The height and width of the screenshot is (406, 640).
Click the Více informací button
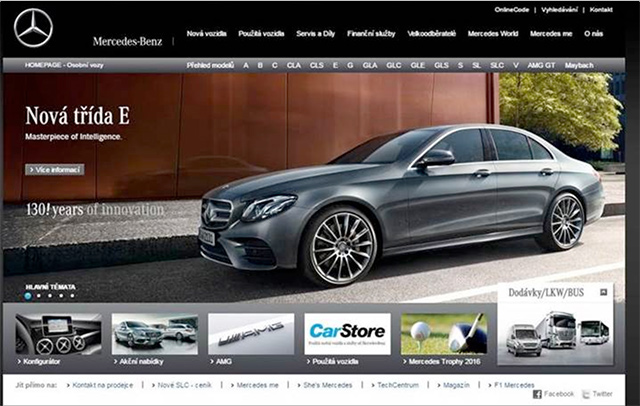coord(54,169)
